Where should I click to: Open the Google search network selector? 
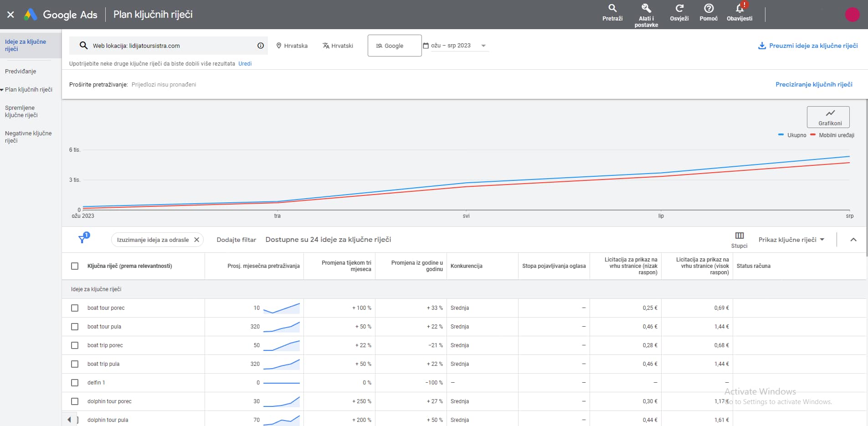click(x=395, y=46)
